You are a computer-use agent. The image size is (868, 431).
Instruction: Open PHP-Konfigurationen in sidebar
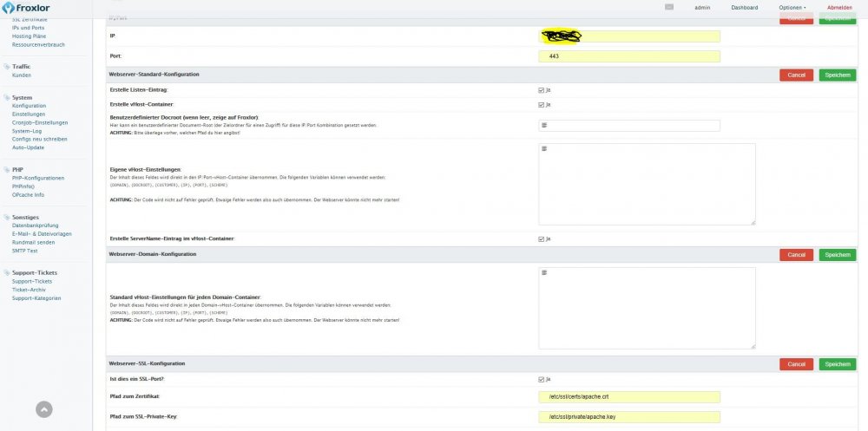[x=38, y=178]
